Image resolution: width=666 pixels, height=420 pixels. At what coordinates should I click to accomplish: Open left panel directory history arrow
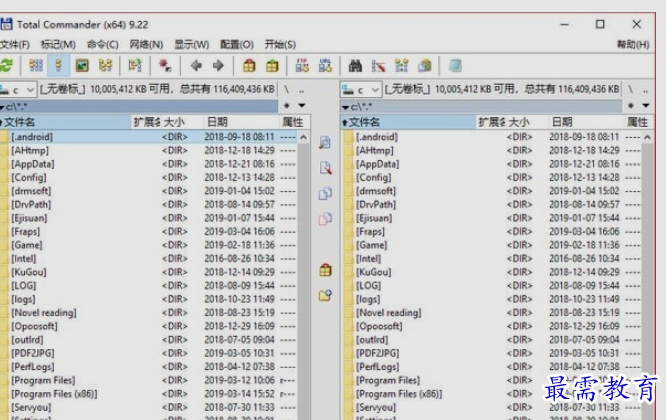302,106
